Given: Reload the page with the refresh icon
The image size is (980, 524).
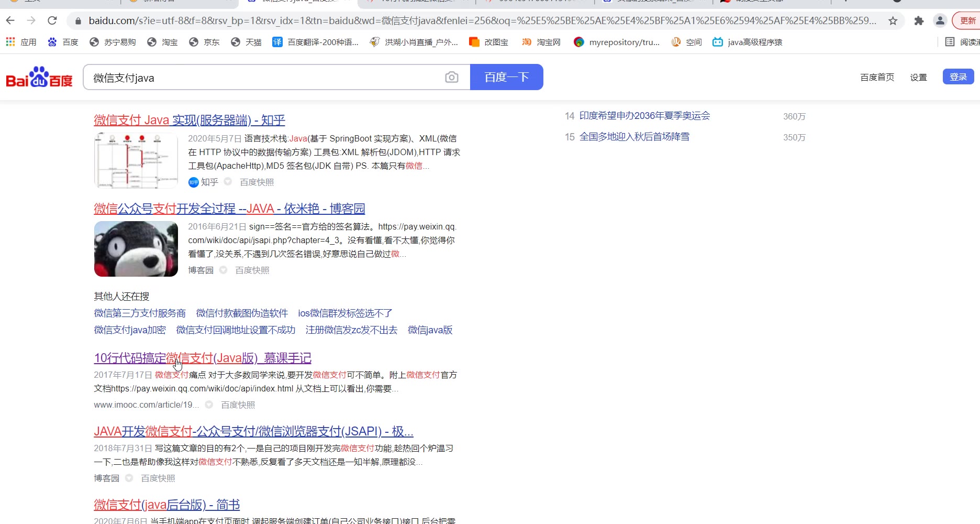Looking at the screenshot, I should pos(52,20).
